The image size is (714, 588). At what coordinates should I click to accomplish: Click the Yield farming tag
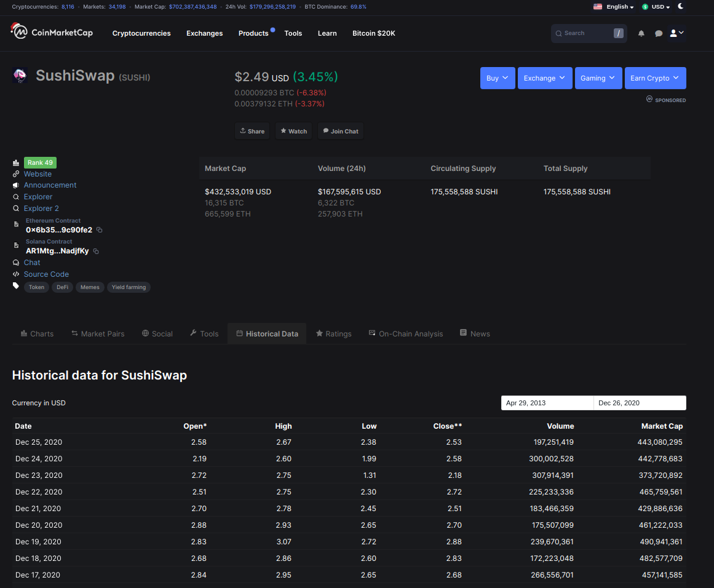click(x=129, y=287)
